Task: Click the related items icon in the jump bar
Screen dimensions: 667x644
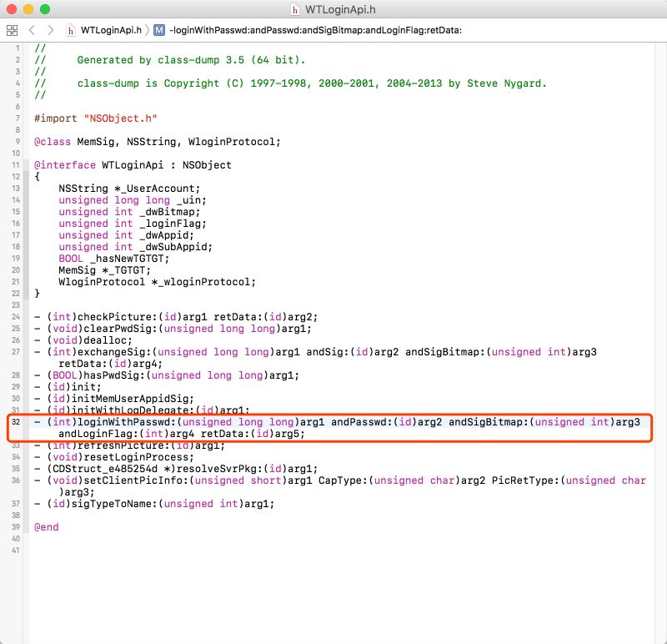Action: coord(12,31)
